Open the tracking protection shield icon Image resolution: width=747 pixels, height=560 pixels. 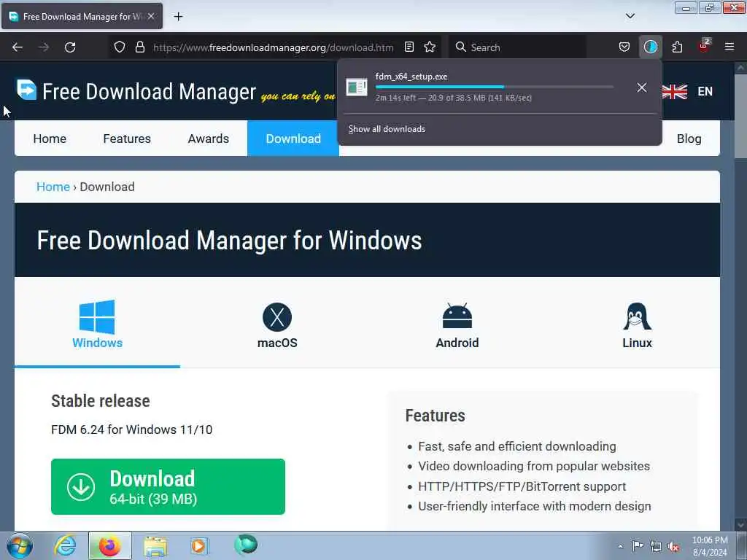(120, 47)
